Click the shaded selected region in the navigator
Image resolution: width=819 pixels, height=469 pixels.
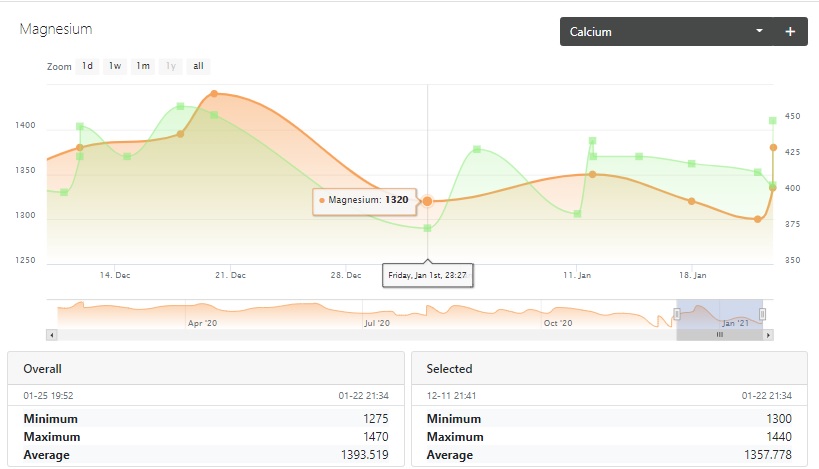(x=719, y=312)
